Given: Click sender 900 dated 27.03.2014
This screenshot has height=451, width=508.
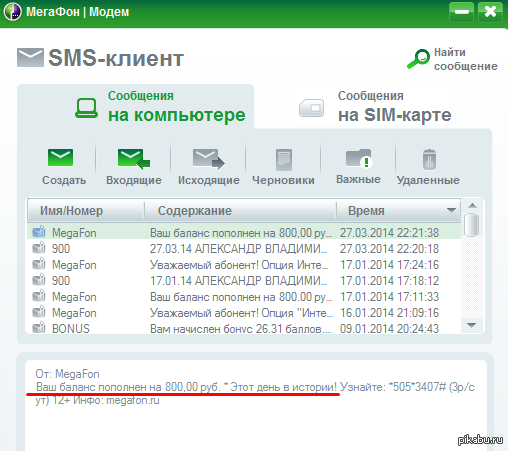Looking at the screenshot, I should 61,249.
